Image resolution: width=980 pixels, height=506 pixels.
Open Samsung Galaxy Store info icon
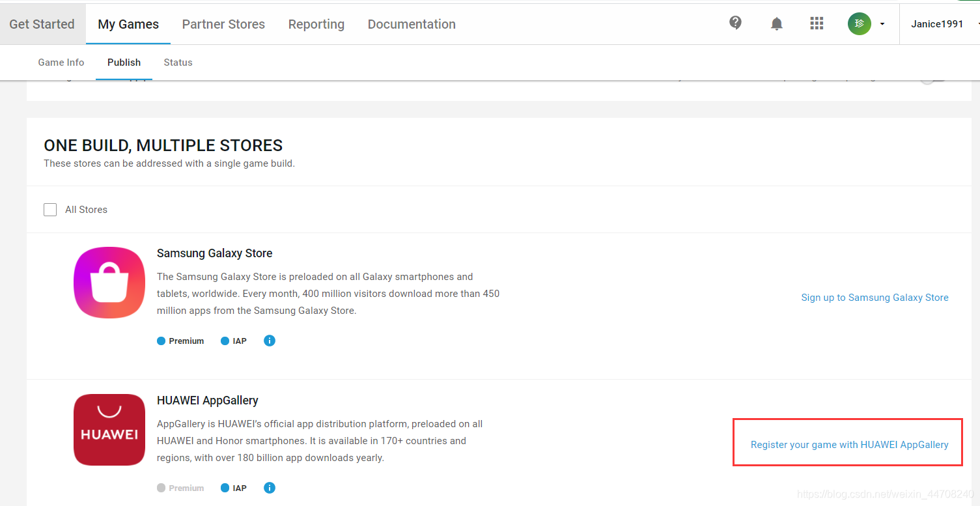coord(270,341)
